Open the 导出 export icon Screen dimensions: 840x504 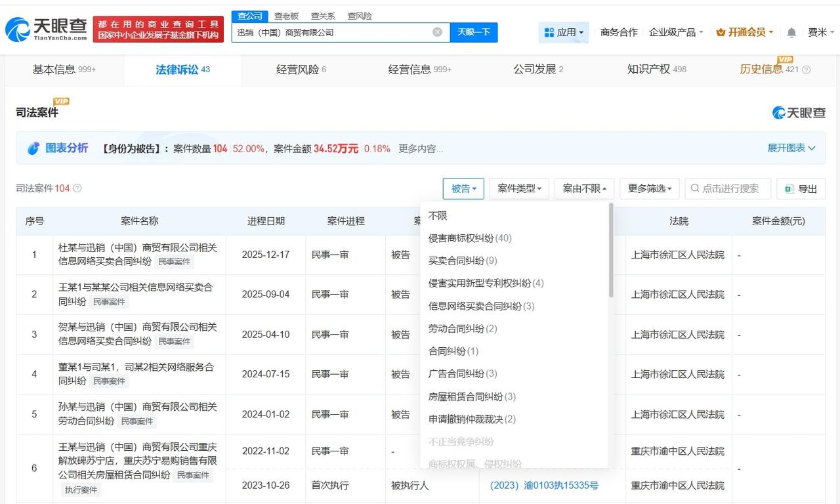tap(789, 188)
